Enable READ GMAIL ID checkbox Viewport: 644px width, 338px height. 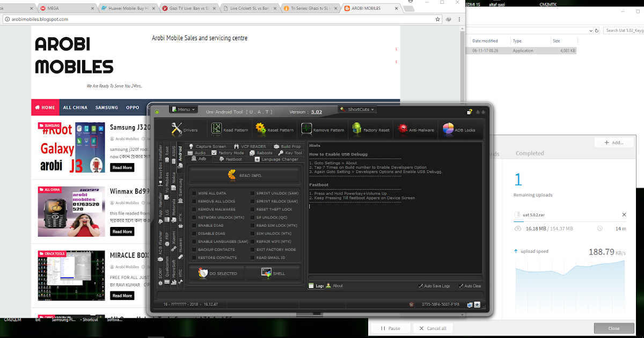[253, 258]
